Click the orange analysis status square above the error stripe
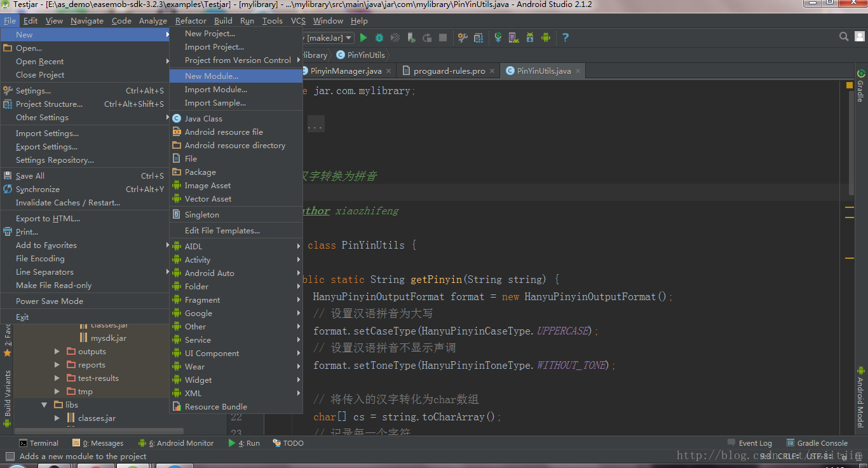The image size is (868, 468). [850, 85]
